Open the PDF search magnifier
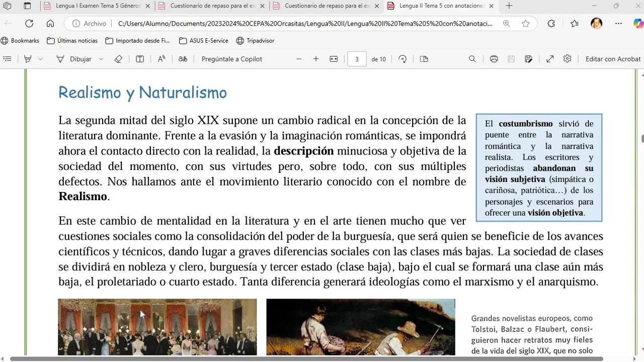The image size is (644, 362). 472,59
